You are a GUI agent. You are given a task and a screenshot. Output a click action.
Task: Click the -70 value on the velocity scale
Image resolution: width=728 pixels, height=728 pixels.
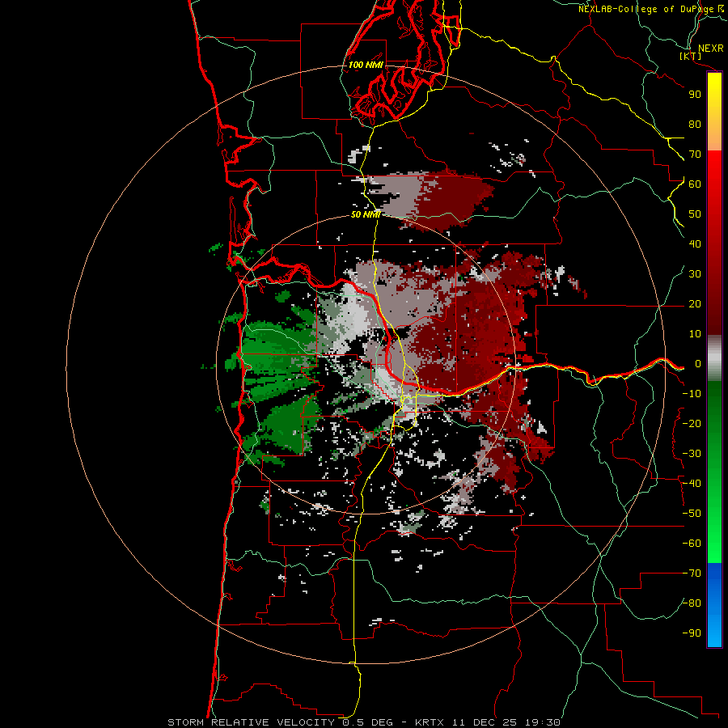click(x=692, y=574)
